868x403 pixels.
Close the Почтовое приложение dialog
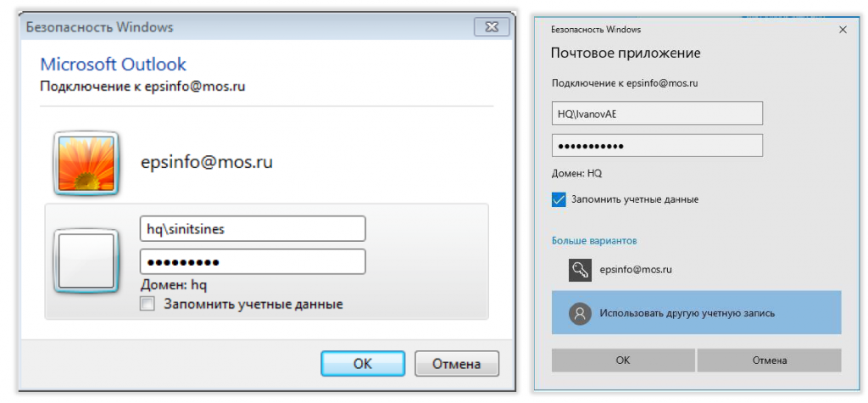tap(843, 29)
